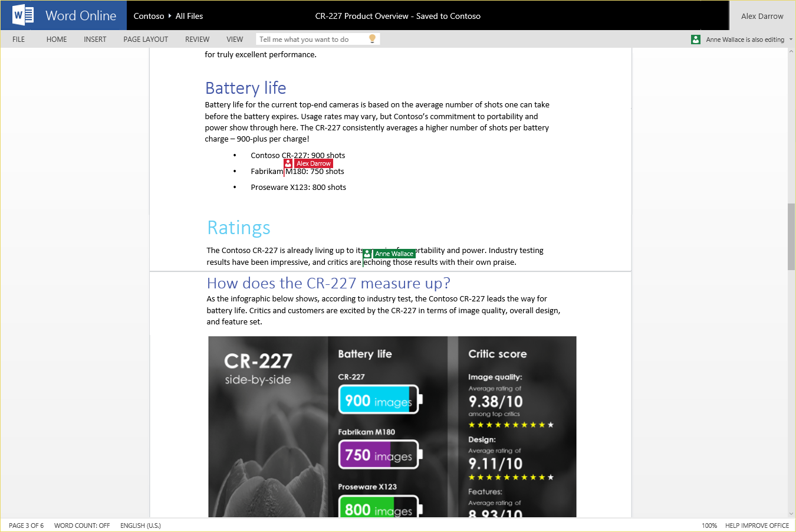Click the Tell me what you want input
796x532 pixels.
pos(311,40)
